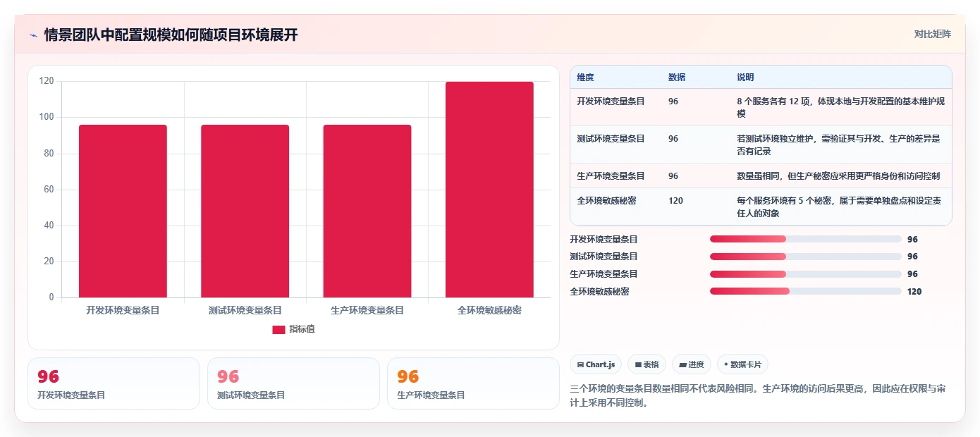The width and height of the screenshot is (980, 437).
Task: Click the 对比矩阵 label in the header
Action: pos(932,34)
